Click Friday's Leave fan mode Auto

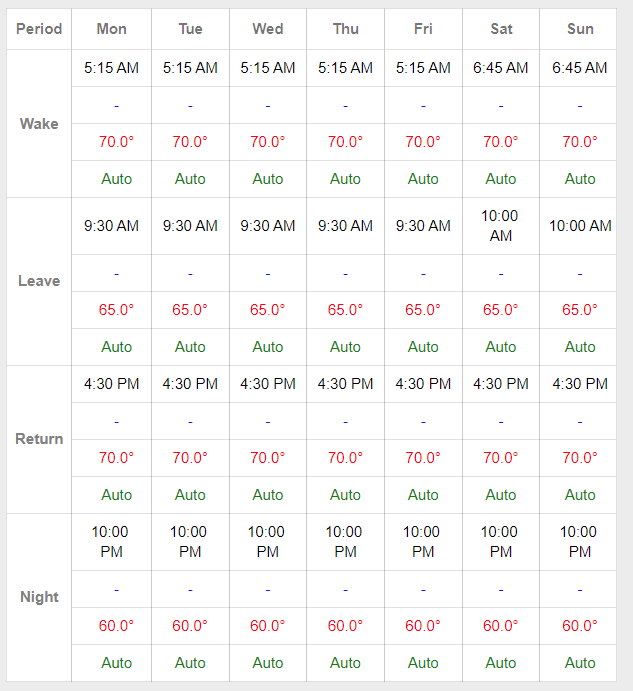(423, 347)
